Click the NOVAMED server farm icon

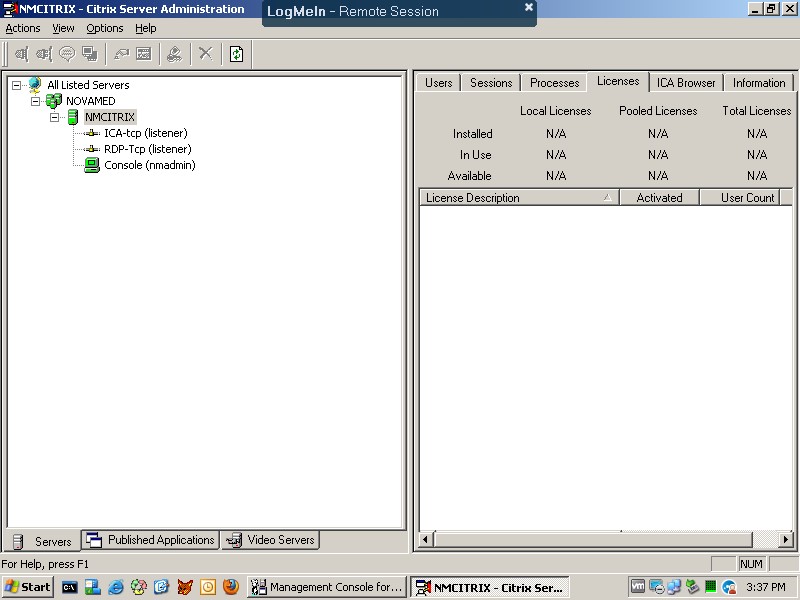click(x=54, y=101)
